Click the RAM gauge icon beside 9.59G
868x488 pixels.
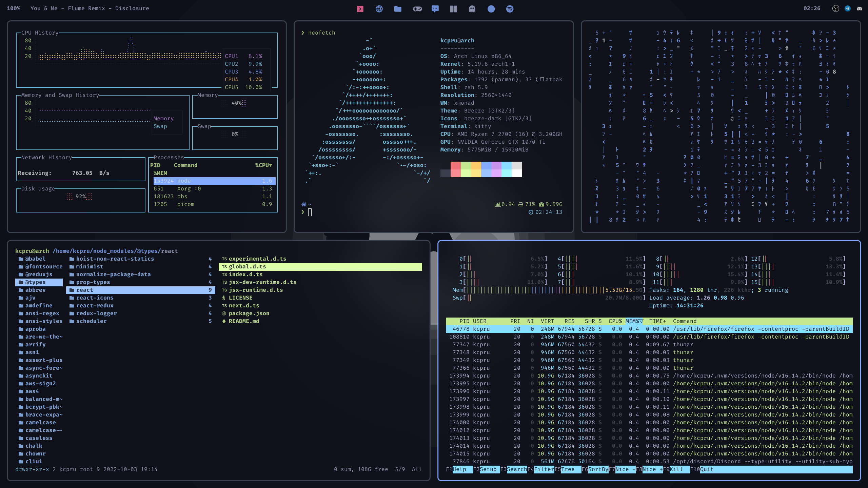541,204
